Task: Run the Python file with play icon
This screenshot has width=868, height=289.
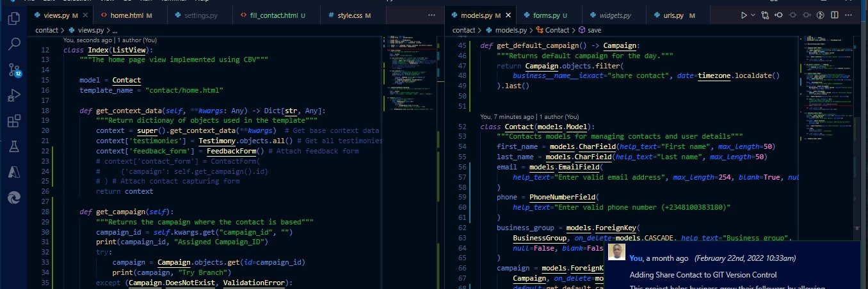Action: coord(744,15)
